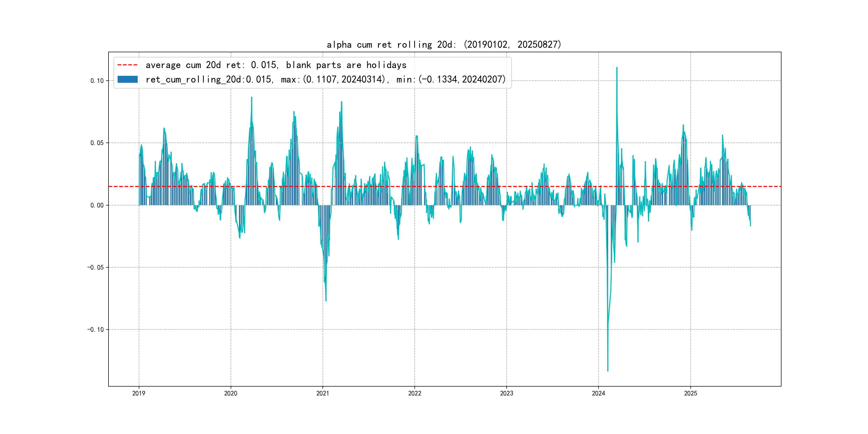The width and height of the screenshot is (868, 434).
Task: Click the 2023 x-axis tick label
Action: pos(506,393)
